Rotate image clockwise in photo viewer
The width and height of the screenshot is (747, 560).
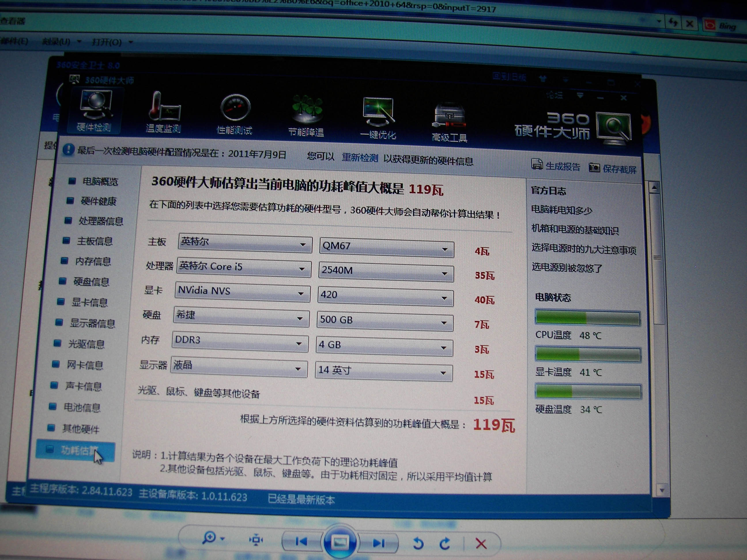coord(445,544)
